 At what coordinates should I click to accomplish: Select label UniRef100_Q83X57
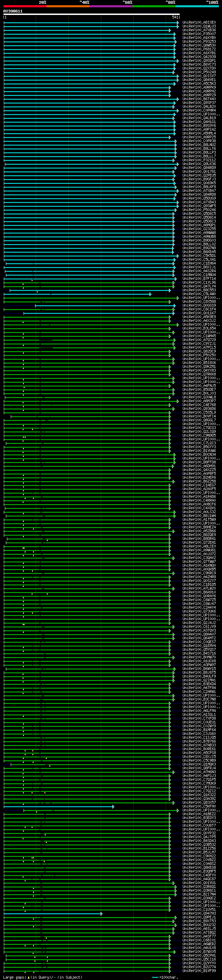[199, 803]
